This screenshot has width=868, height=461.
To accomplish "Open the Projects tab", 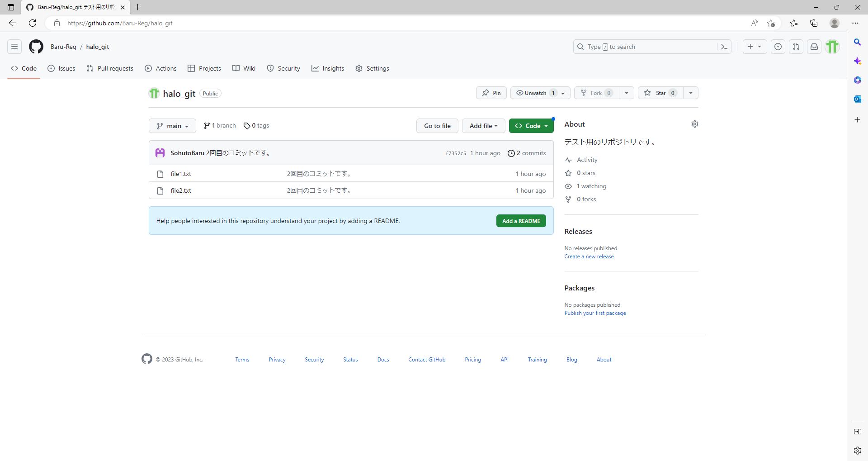I will pyautogui.click(x=204, y=68).
